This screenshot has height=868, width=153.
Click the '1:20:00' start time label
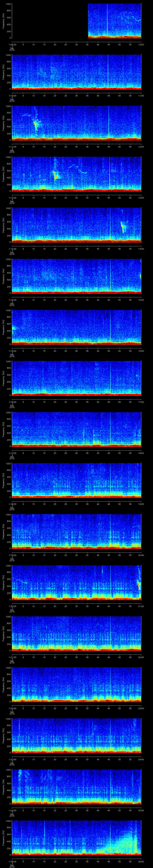[12, 606]
